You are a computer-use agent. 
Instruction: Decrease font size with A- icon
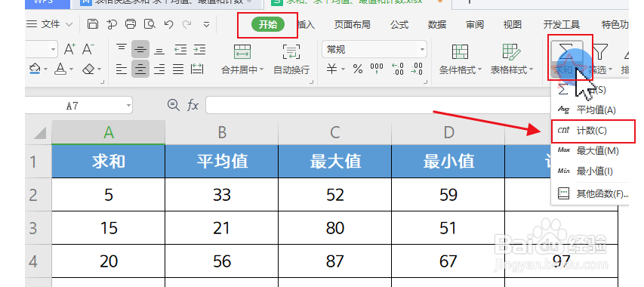pos(88,49)
